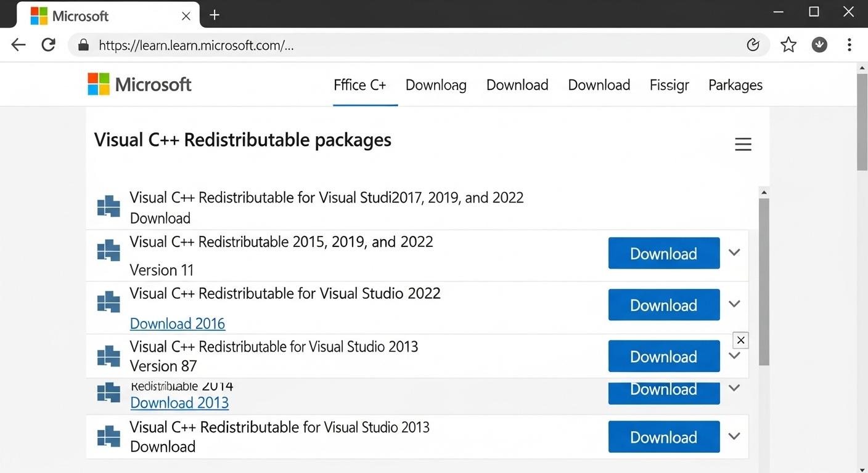The image size is (868, 473).
Task: Expand the chevron next to 2015, 2019, 2022
Action: click(734, 253)
